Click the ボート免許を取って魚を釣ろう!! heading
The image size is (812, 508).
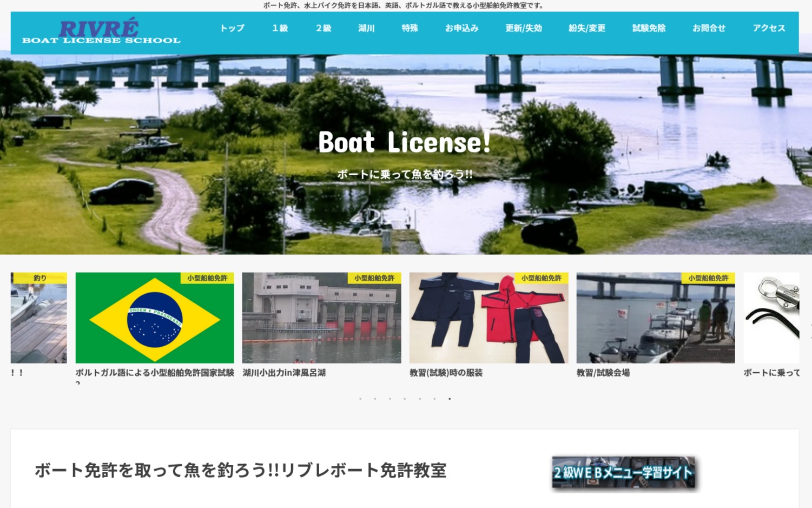(x=241, y=470)
